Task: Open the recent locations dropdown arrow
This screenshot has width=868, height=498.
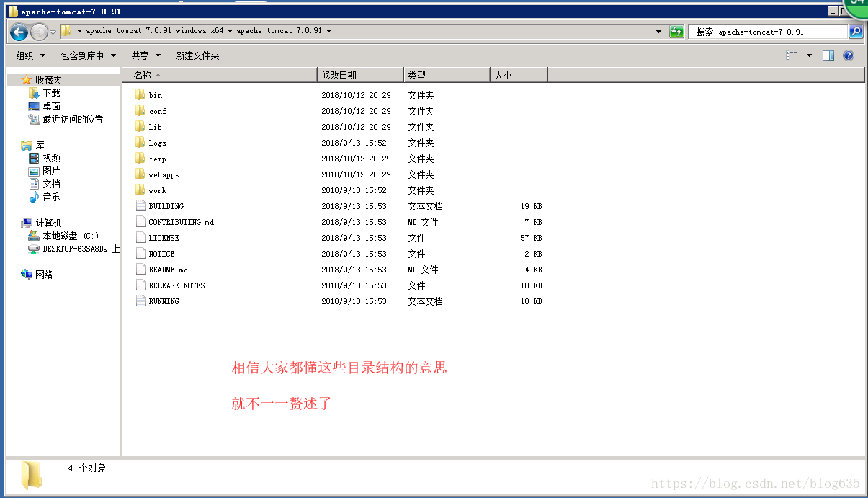Action: (53, 32)
